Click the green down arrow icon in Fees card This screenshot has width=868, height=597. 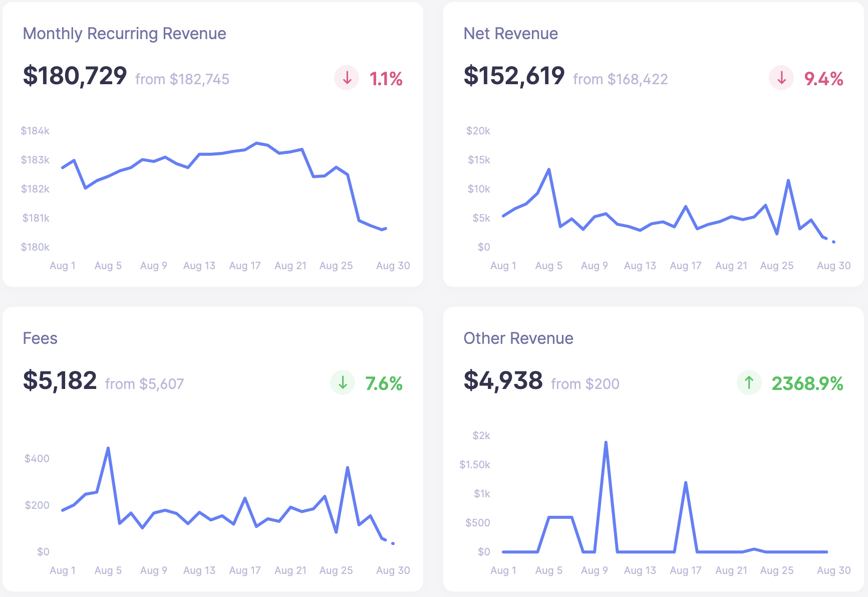pyautogui.click(x=343, y=383)
